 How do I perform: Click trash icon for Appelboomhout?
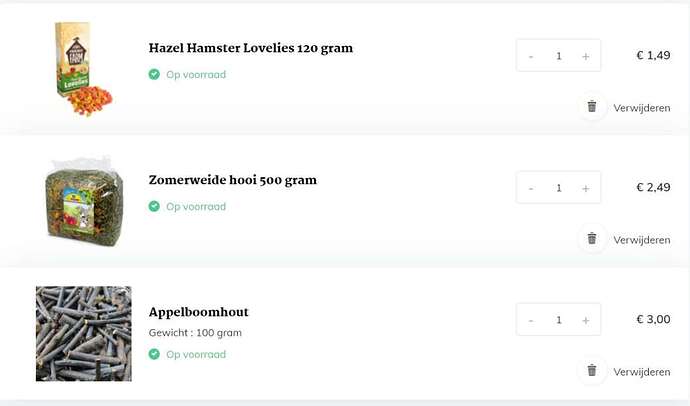click(x=592, y=370)
